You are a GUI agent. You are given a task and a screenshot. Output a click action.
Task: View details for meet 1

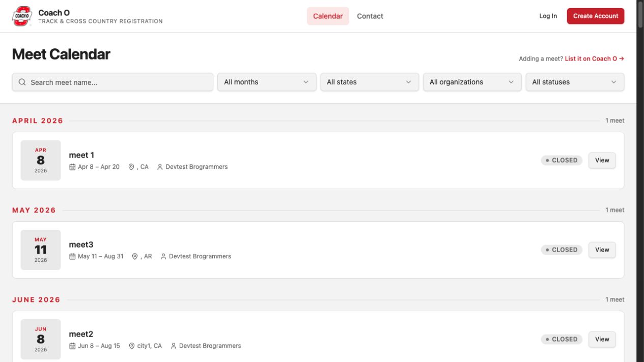tap(602, 161)
